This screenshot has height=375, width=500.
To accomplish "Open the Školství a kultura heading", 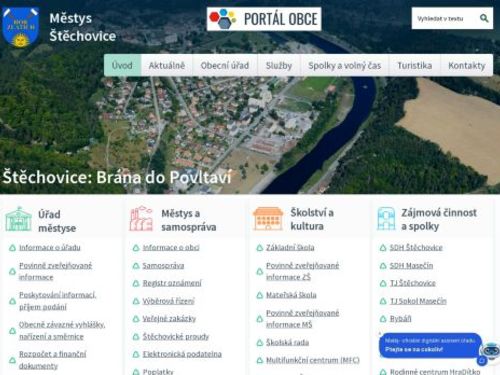I will click(312, 219).
